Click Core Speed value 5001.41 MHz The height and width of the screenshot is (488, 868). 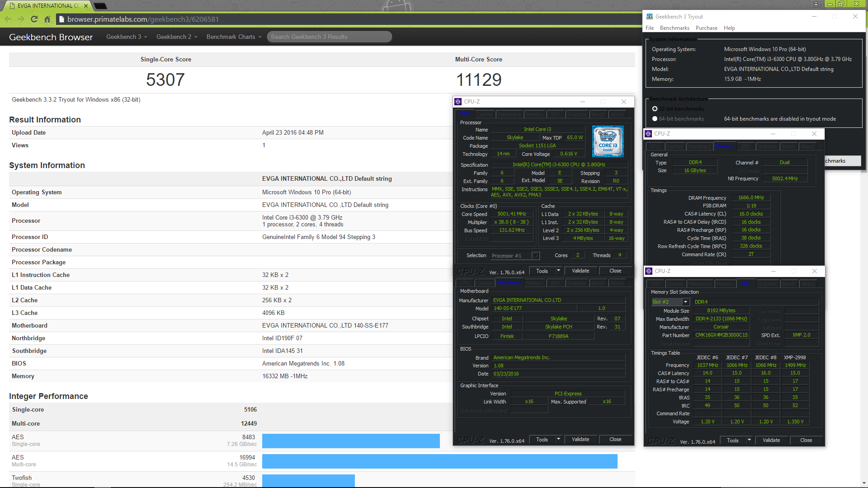(x=512, y=214)
